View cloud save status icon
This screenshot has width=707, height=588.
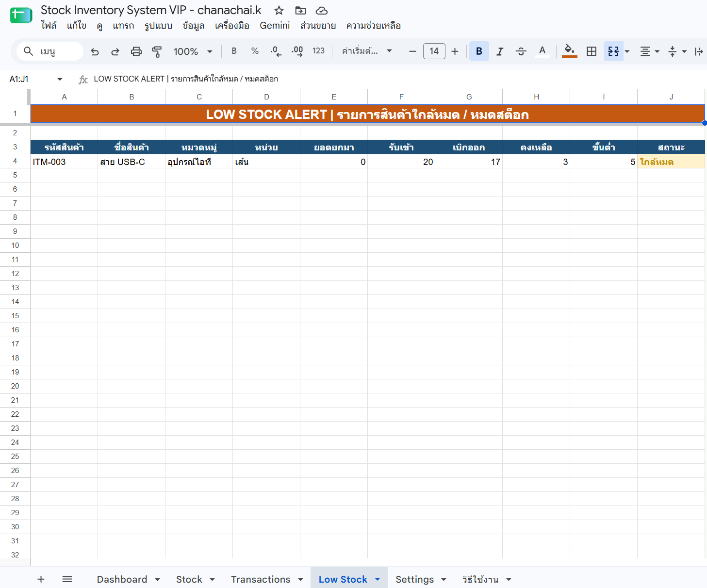pos(322,10)
